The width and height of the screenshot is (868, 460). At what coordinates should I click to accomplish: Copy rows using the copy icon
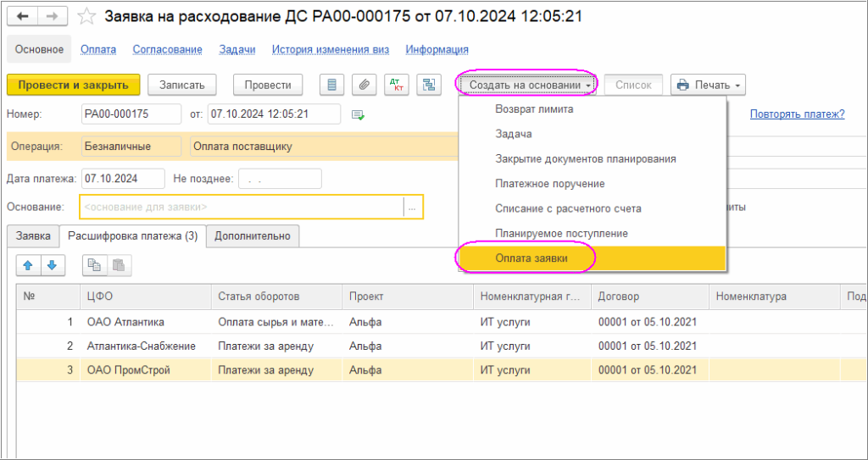click(94, 265)
